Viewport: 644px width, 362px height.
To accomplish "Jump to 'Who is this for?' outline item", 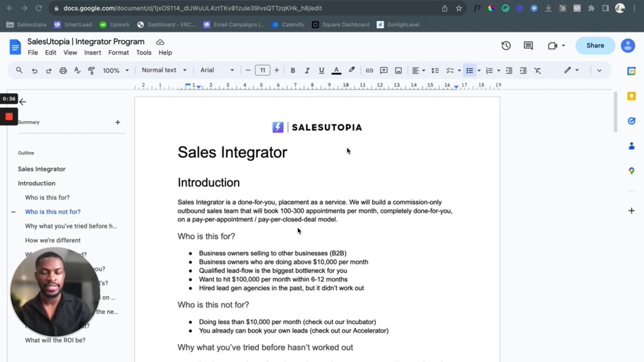I will click(47, 198).
